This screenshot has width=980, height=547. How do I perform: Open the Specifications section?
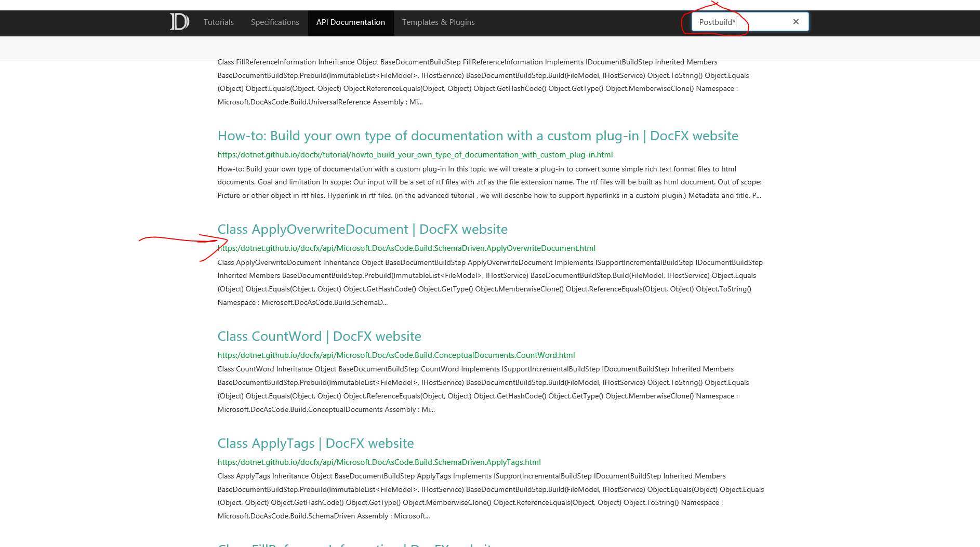point(274,22)
